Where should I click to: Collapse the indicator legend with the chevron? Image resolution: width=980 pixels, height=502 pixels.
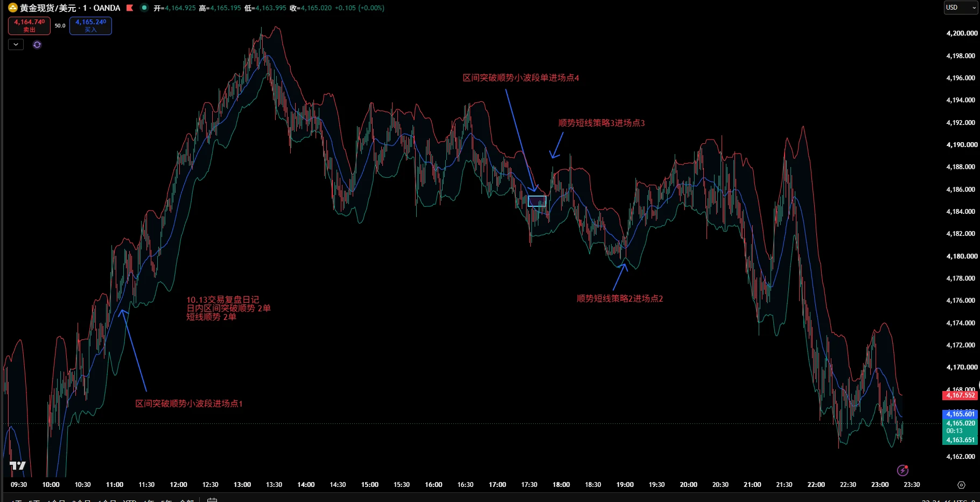pyautogui.click(x=16, y=45)
